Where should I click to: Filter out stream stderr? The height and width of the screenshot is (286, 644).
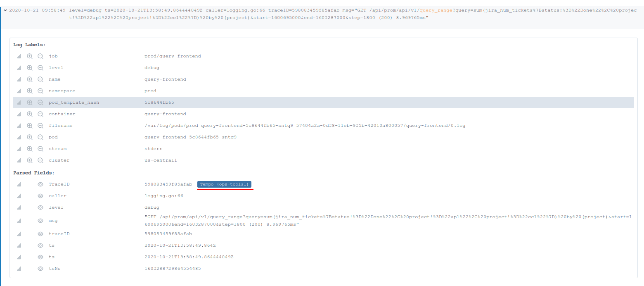[40, 149]
